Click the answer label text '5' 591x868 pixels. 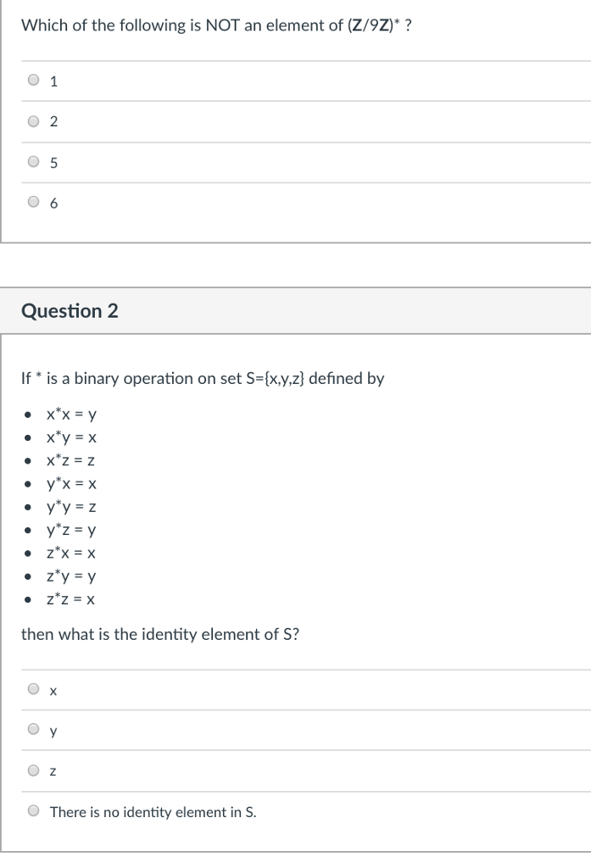click(x=53, y=163)
